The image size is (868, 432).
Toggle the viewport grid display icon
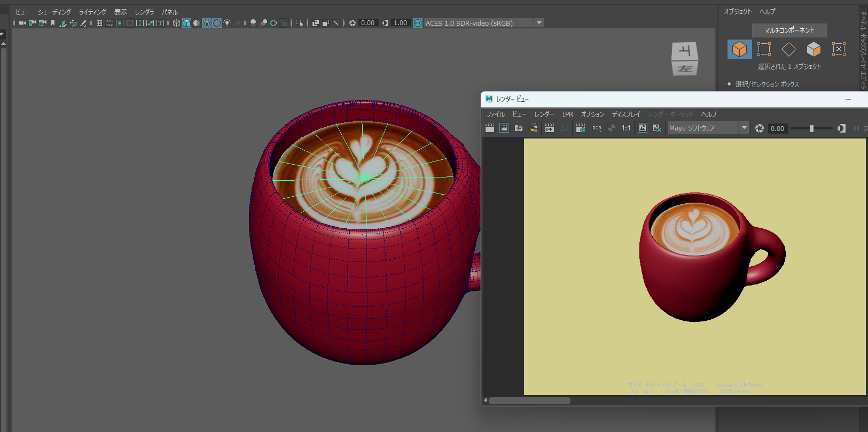pyautogui.click(x=99, y=23)
